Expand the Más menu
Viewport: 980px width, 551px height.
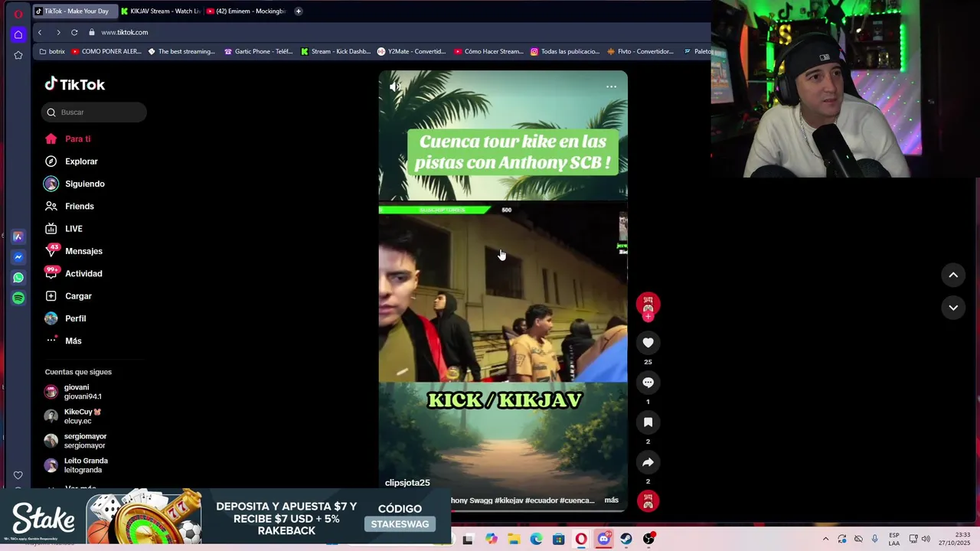point(64,341)
